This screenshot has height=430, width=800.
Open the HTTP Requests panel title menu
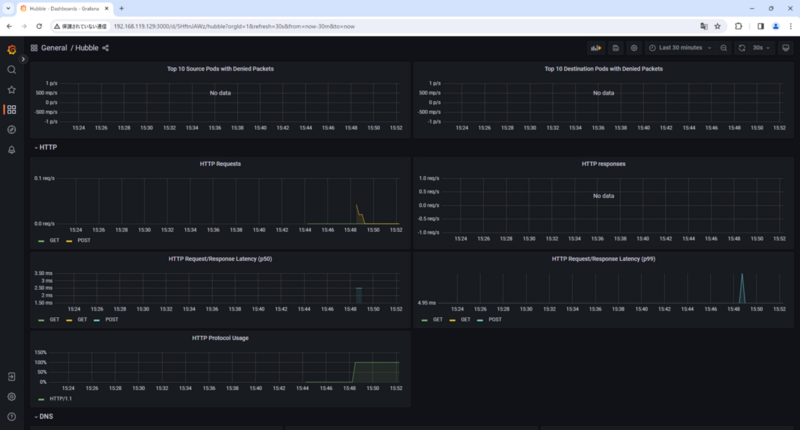tap(220, 164)
